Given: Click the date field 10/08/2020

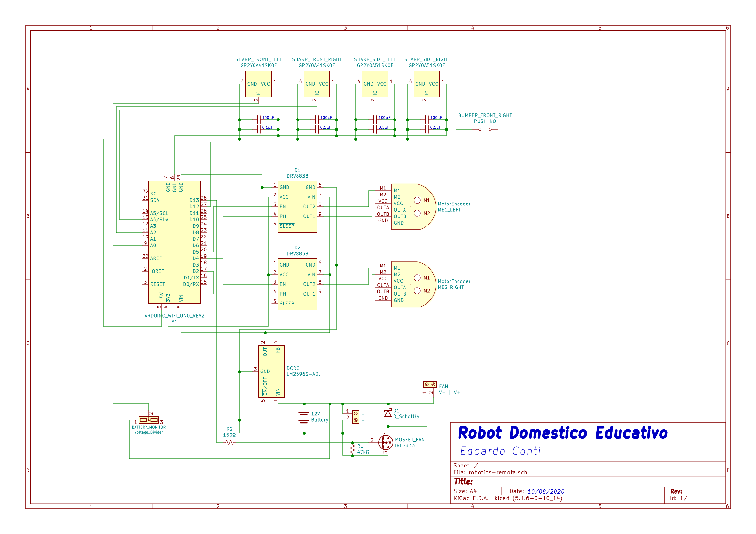Looking at the screenshot, I should pyautogui.click(x=545, y=492).
